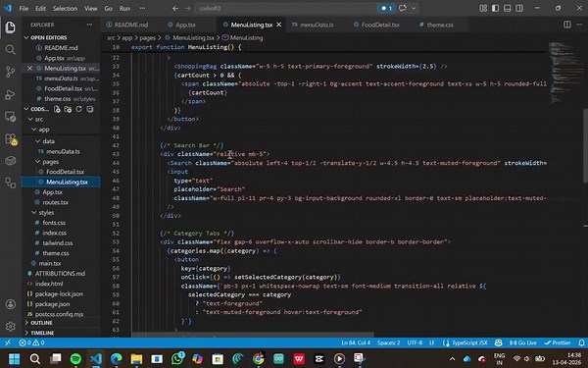Image resolution: width=588 pixels, height=368 pixels.
Task: Open tailwind.css in the file tree
Action: [x=58, y=243]
